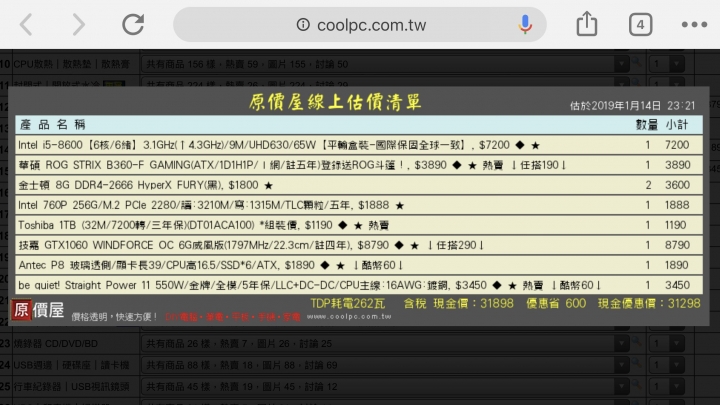Click the quote timestamp 2019年1月14日
The height and width of the screenshot is (405, 720).
[x=632, y=106]
